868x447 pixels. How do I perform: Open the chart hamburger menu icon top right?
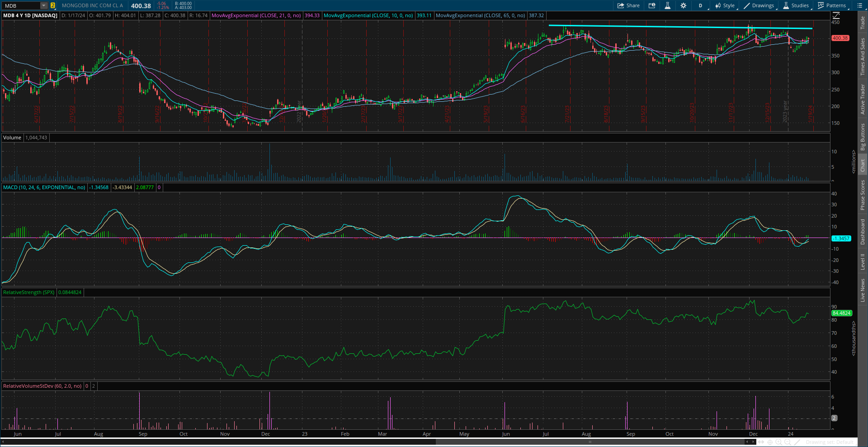[x=859, y=5]
